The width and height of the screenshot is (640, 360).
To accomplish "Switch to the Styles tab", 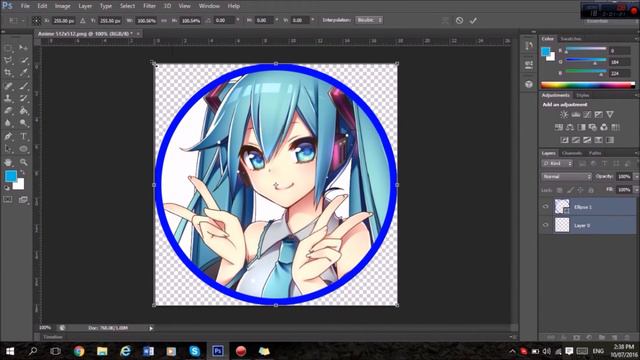I will click(x=582, y=95).
